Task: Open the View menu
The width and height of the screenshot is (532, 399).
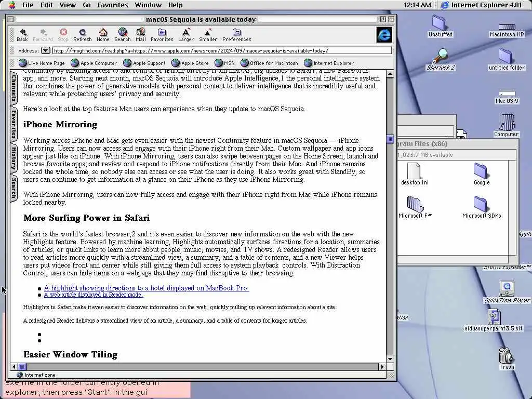Action: coord(68,5)
